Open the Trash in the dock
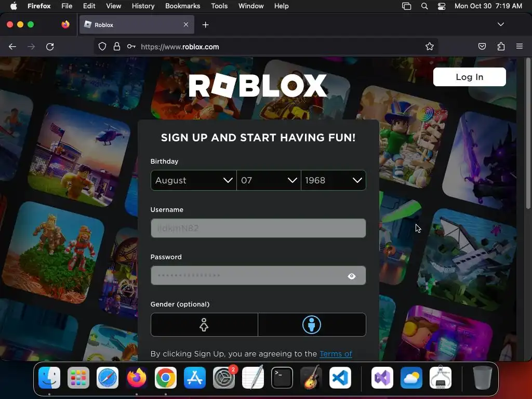The height and width of the screenshot is (399, 532). click(x=483, y=378)
